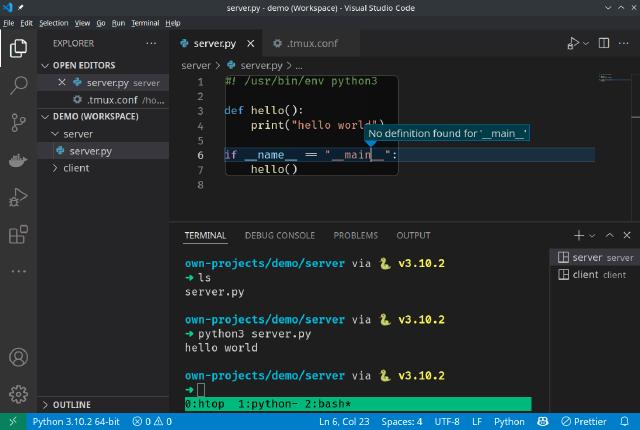Click the tmux status bar in terminal
The height and width of the screenshot is (430, 640).
[358, 404]
